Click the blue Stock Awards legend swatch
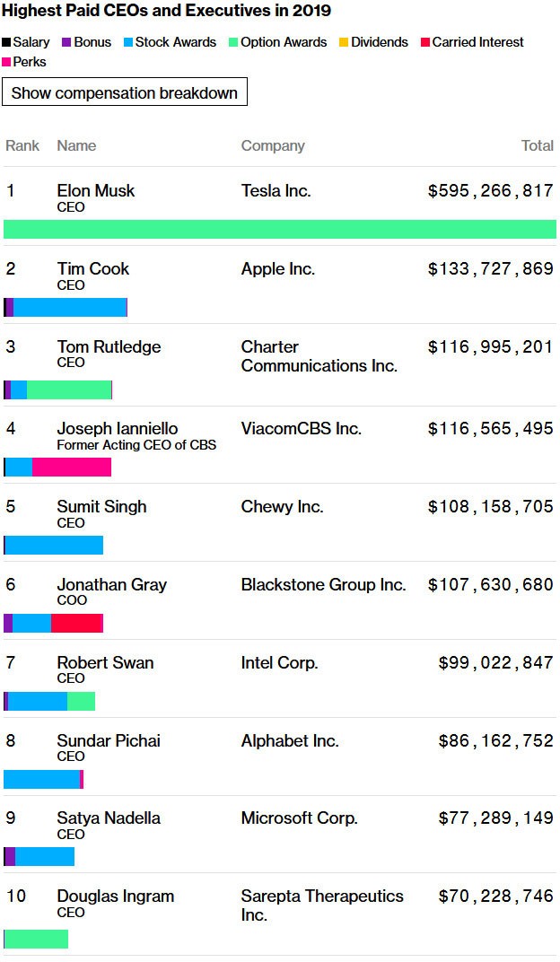 click(x=127, y=43)
